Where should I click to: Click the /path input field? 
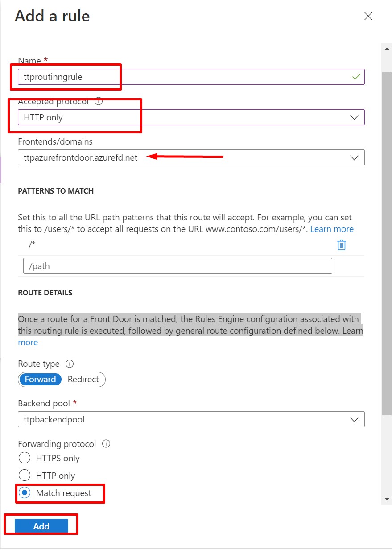[x=177, y=266]
